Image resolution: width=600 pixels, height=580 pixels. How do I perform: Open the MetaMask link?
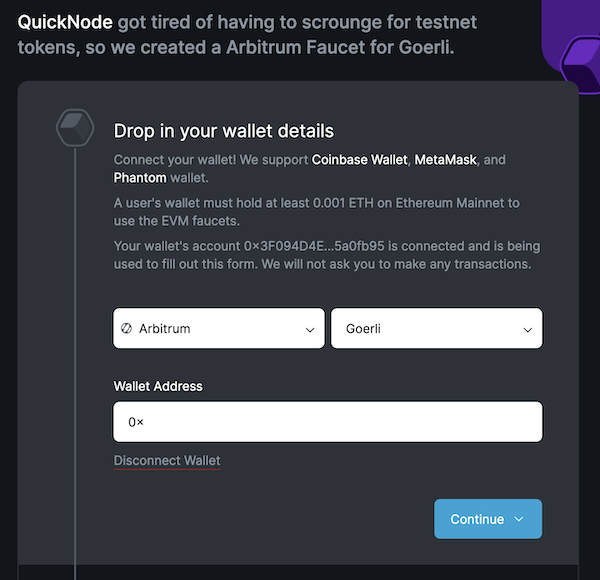[447, 160]
